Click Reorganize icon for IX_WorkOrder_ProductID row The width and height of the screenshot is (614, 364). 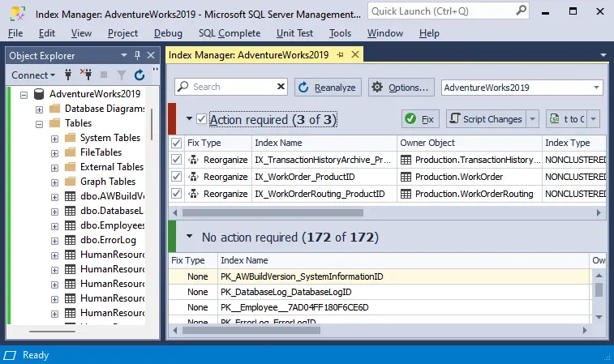click(x=193, y=177)
